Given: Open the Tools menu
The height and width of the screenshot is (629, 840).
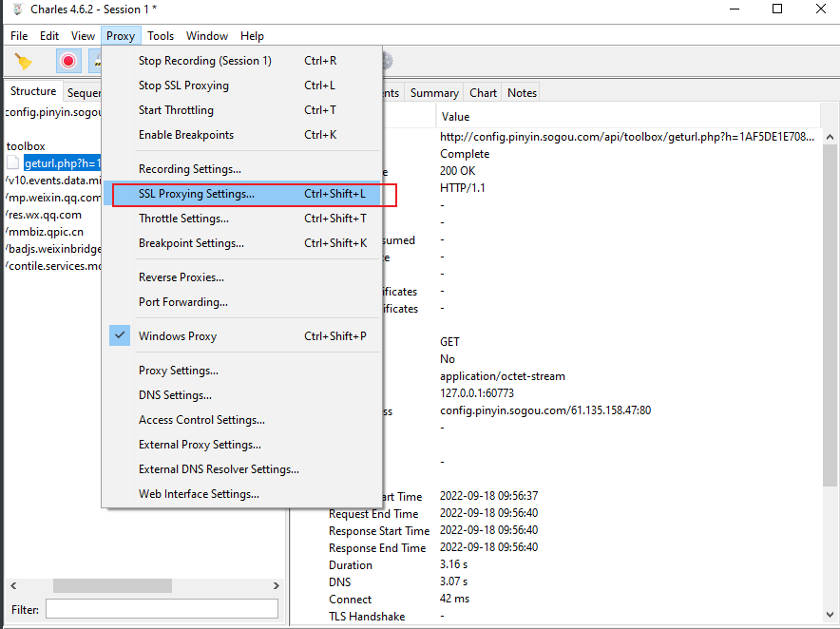Looking at the screenshot, I should click(x=161, y=36).
